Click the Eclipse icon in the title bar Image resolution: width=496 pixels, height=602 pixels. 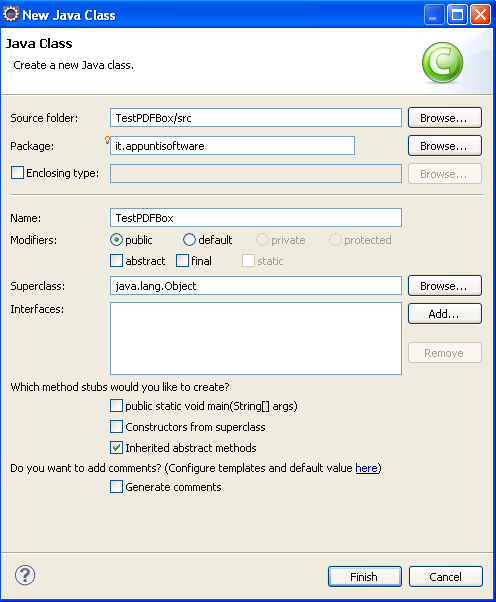tap(11, 15)
